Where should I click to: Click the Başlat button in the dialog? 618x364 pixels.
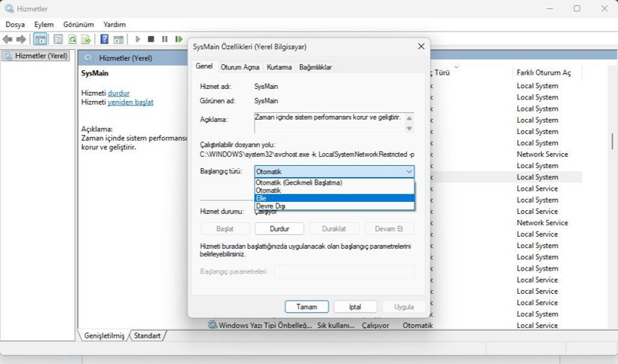(x=225, y=228)
